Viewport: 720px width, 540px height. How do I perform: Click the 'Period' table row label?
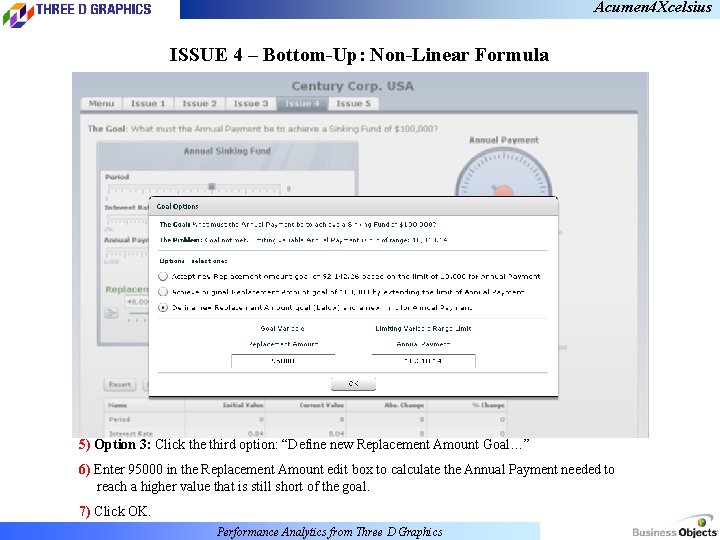tap(119, 419)
